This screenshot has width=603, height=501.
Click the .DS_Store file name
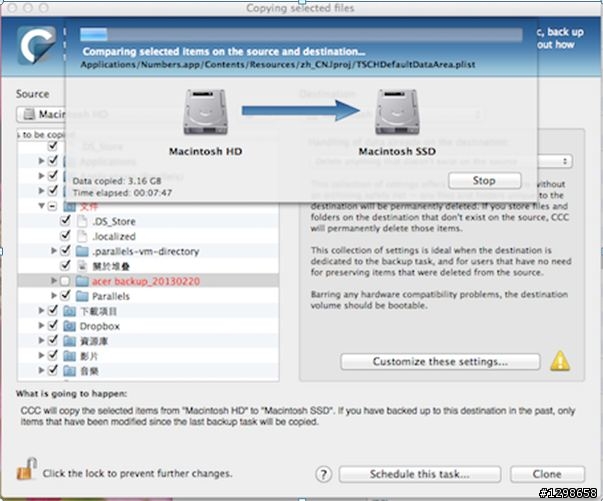click(x=114, y=221)
